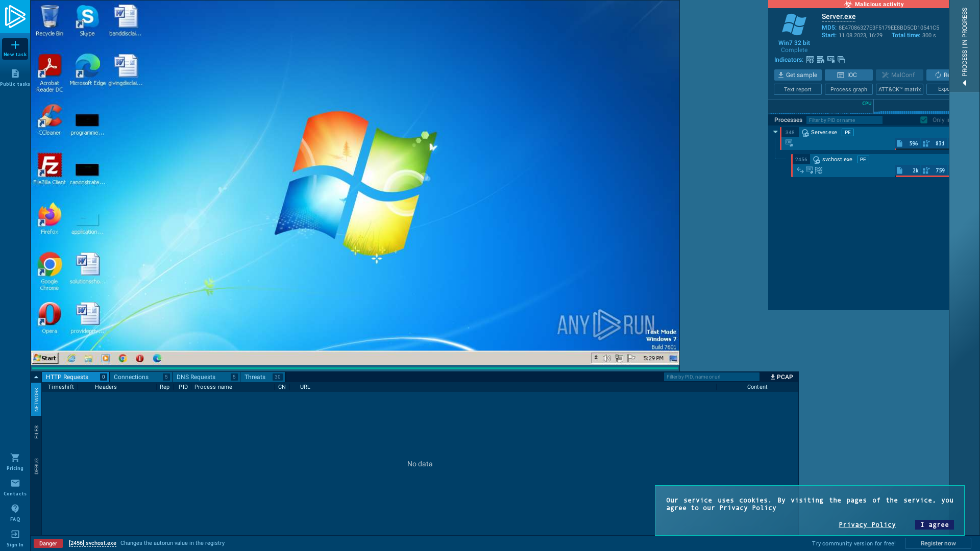Click the first registry indicator icon
Viewport: 980px width, 551px height.
pos(810,60)
